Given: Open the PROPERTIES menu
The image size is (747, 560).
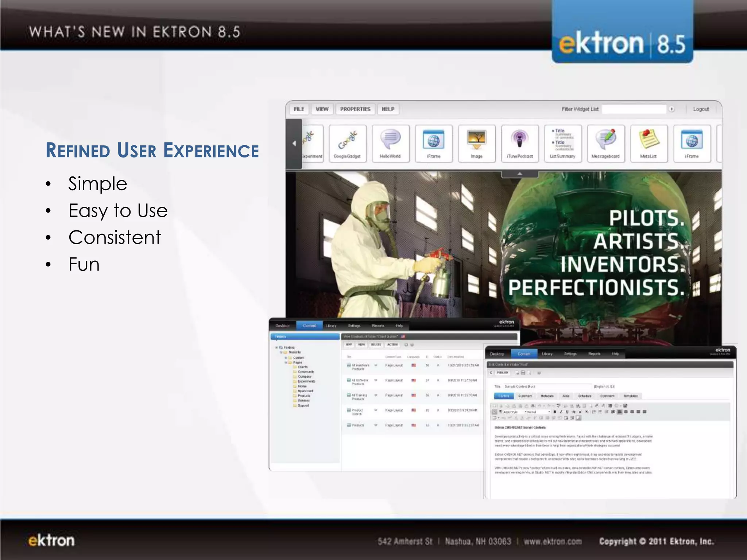Looking at the screenshot, I should pyautogui.click(x=355, y=109).
